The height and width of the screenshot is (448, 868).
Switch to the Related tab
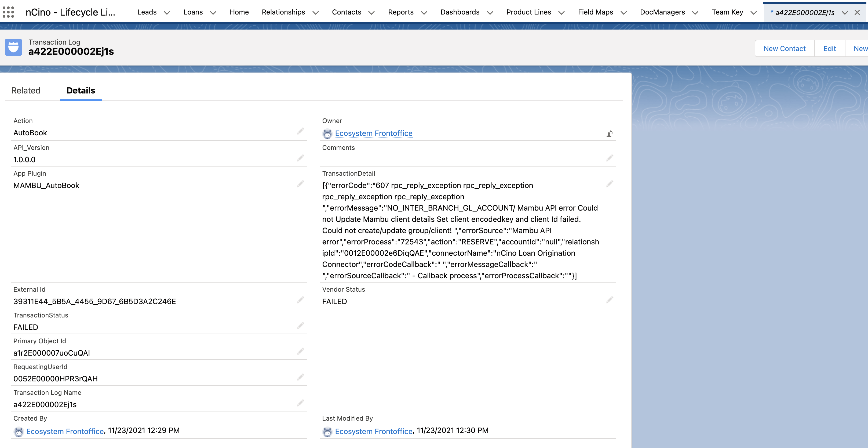pyautogui.click(x=25, y=90)
